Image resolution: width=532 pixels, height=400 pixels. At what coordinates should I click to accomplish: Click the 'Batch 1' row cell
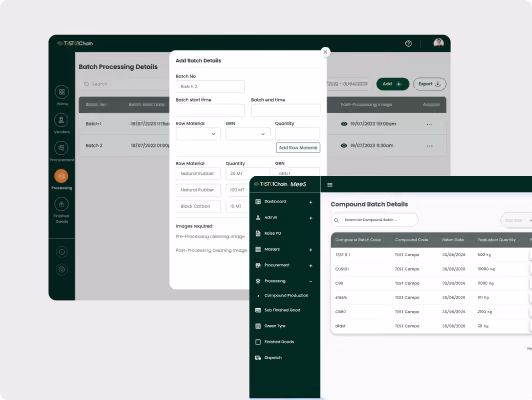[93, 124]
